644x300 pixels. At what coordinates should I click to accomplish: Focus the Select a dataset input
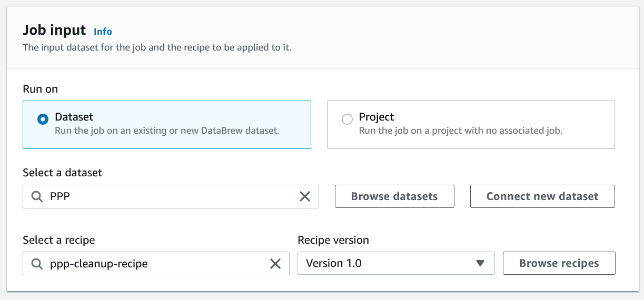(x=171, y=196)
